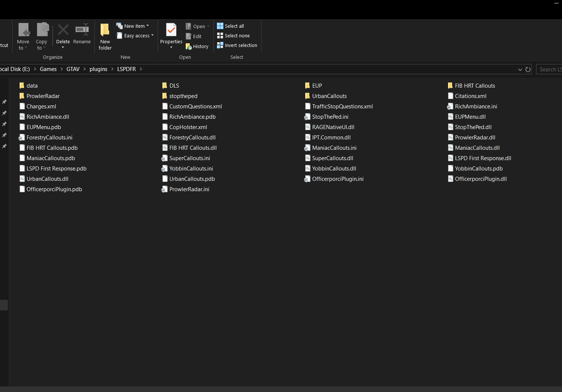The width and height of the screenshot is (562, 392).
Task: Navigate to the plugins breadcrumb
Action: [x=98, y=69]
